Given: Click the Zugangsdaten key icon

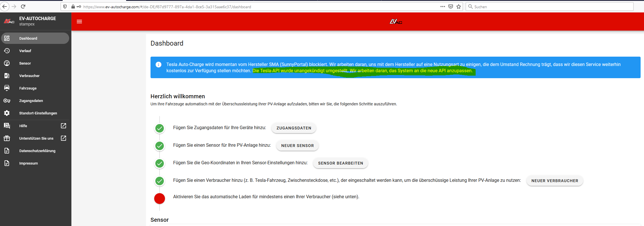Looking at the screenshot, I should coord(7,101).
